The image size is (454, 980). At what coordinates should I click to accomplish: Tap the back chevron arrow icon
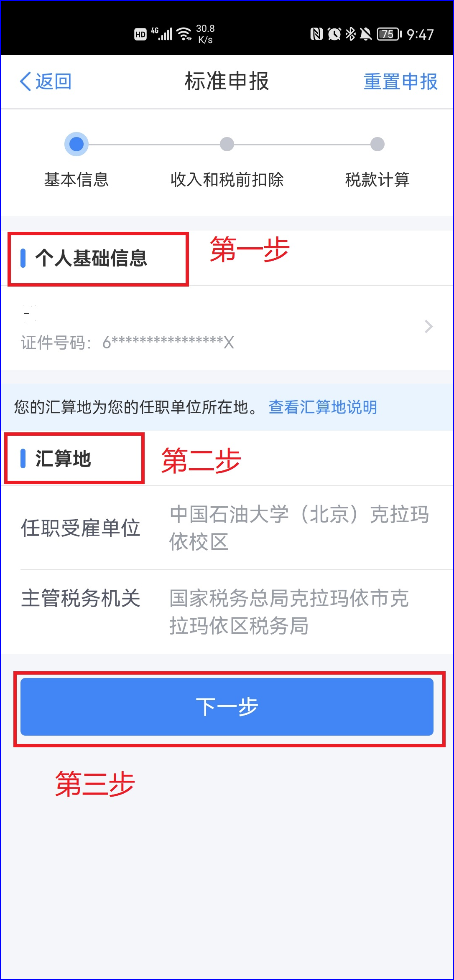[26, 81]
